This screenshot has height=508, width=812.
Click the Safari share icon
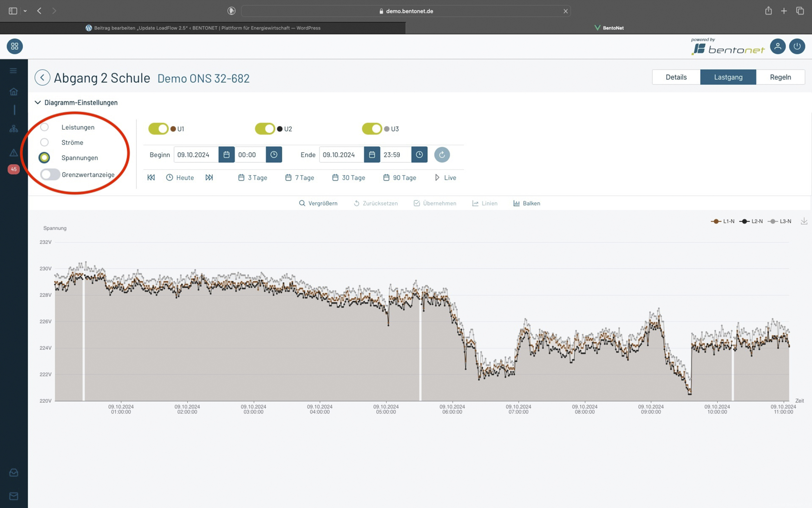pos(768,11)
